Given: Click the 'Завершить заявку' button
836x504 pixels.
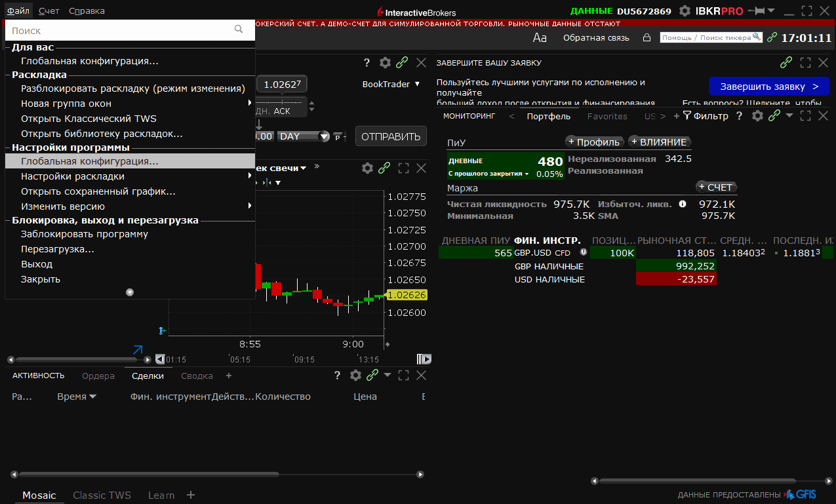Looking at the screenshot, I should coord(770,87).
